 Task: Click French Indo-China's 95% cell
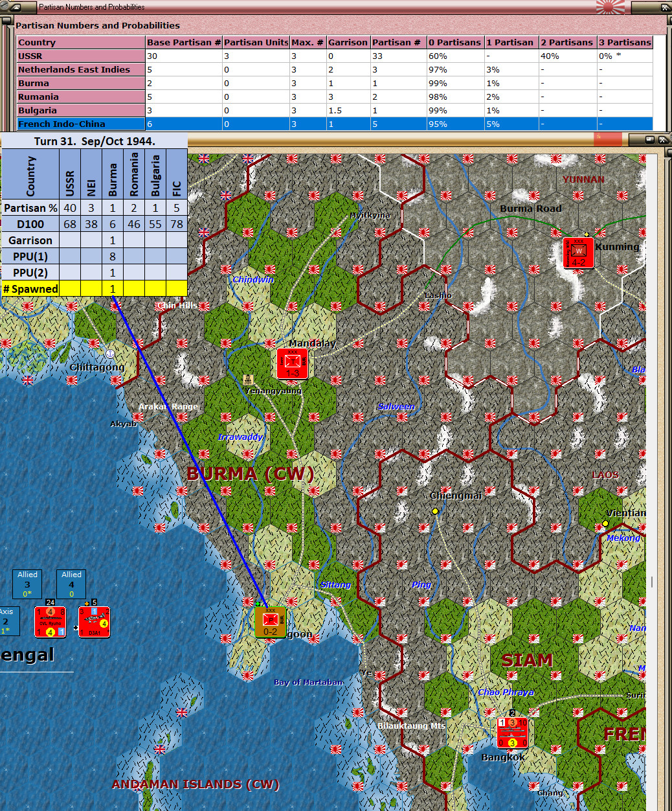coord(455,124)
